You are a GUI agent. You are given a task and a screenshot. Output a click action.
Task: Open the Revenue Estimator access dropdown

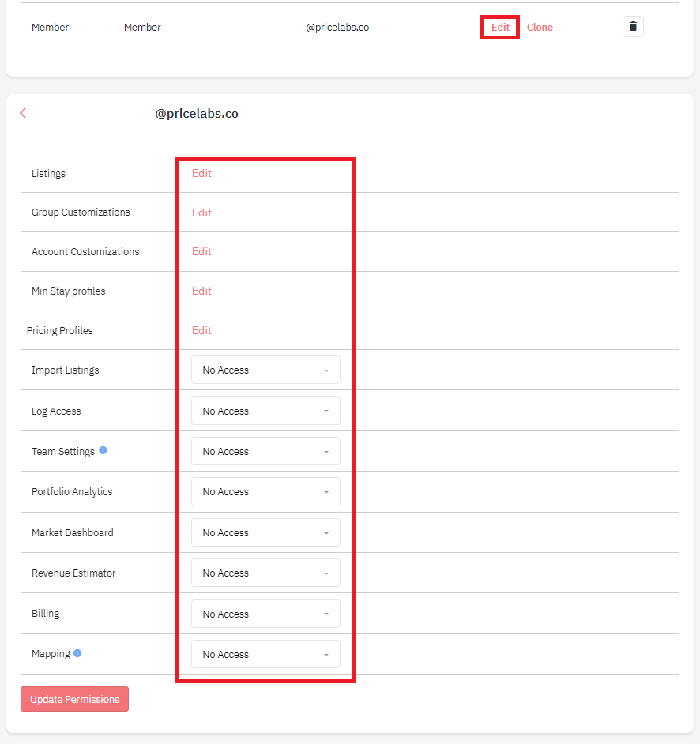pyautogui.click(x=265, y=573)
